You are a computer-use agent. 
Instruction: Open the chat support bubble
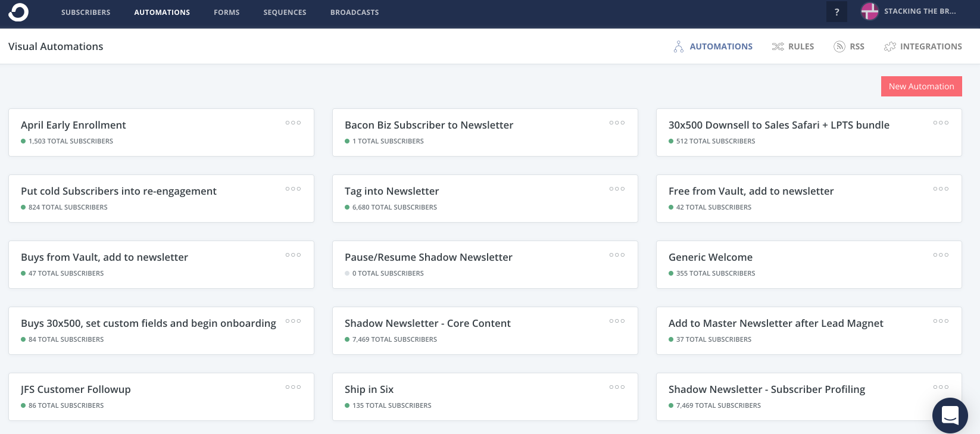click(x=950, y=415)
